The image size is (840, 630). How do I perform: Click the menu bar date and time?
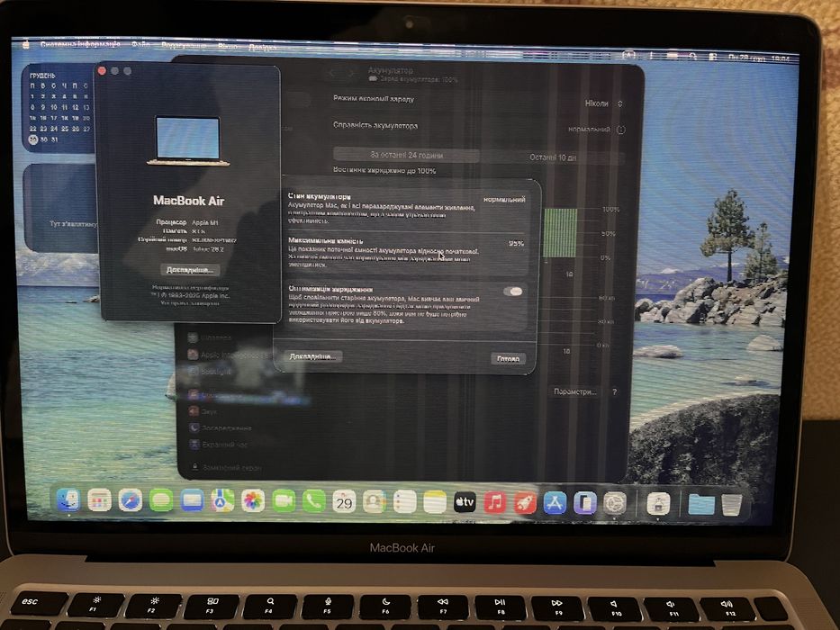point(760,58)
